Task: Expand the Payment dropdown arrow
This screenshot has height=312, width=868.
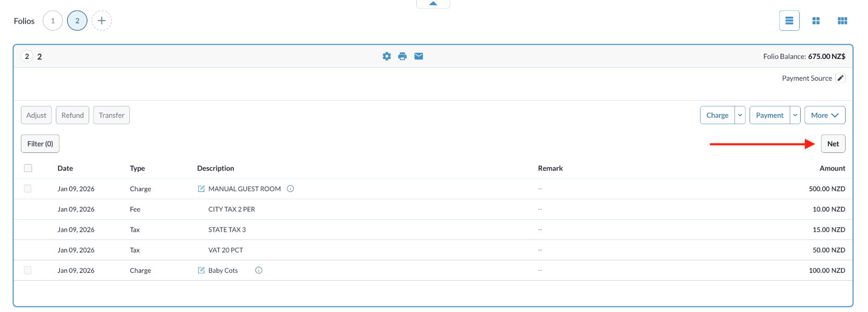Action: coord(795,115)
